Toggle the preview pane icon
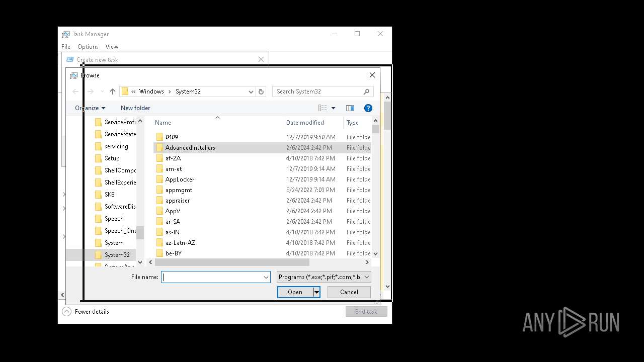The height and width of the screenshot is (362, 644). click(350, 108)
